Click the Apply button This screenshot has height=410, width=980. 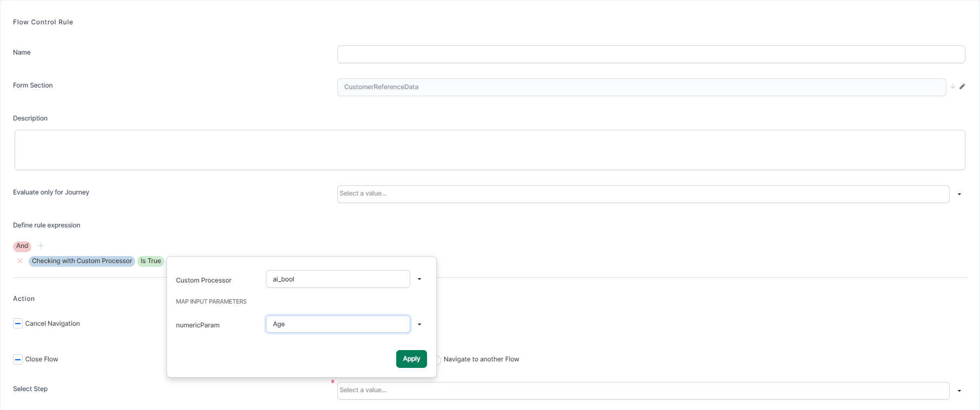[411, 359]
